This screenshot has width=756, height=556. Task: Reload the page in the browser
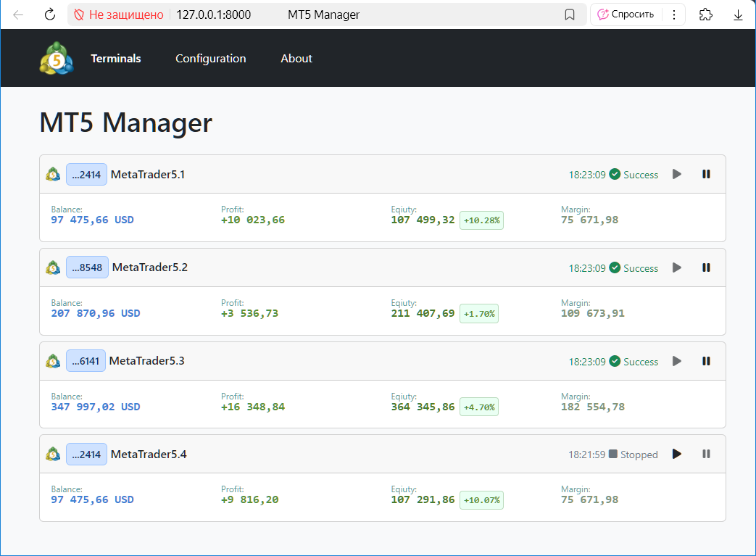[50, 14]
